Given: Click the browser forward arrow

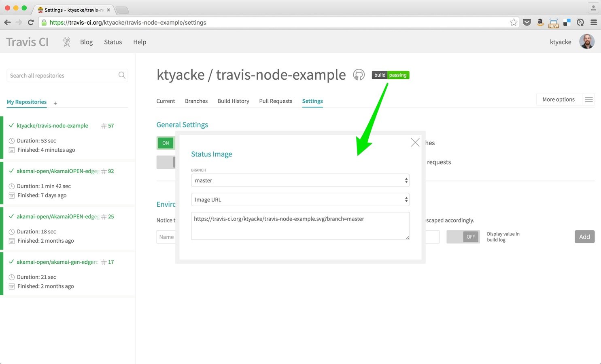Looking at the screenshot, I should [19, 22].
